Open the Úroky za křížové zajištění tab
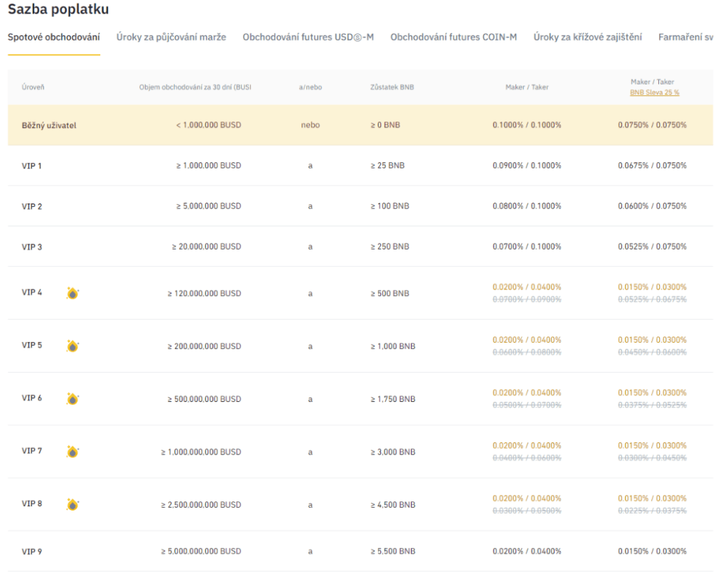Screen dimensions: 728x576 click(x=588, y=37)
